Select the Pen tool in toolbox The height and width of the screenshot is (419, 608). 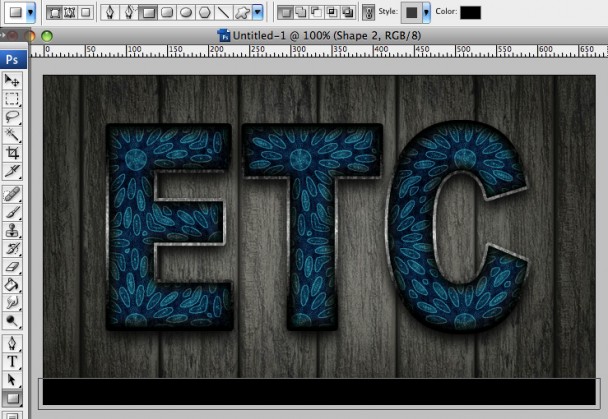(x=12, y=343)
